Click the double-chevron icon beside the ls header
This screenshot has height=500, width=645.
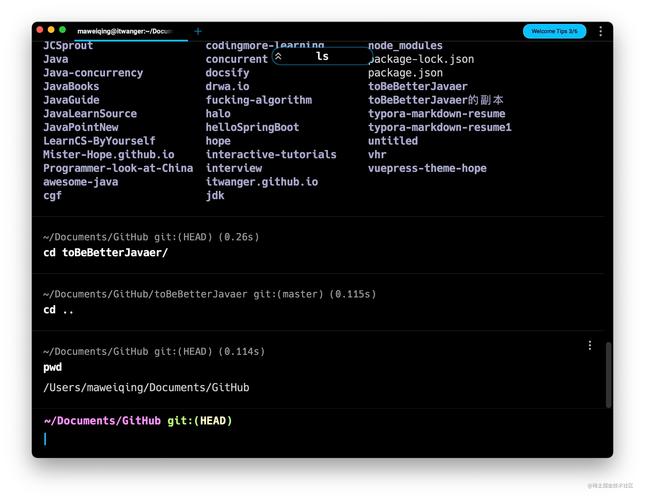(279, 57)
